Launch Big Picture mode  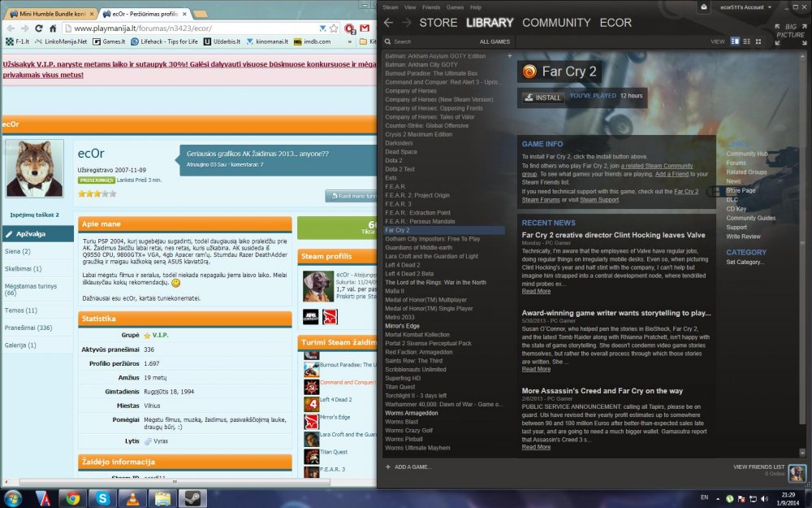789,33
